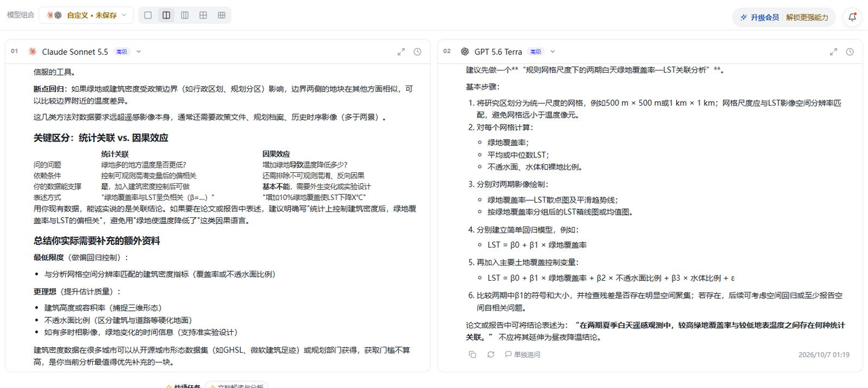This screenshot has height=388, width=868.
Task: Click the 升级会员 upgrade button
Action: pos(759,17)
